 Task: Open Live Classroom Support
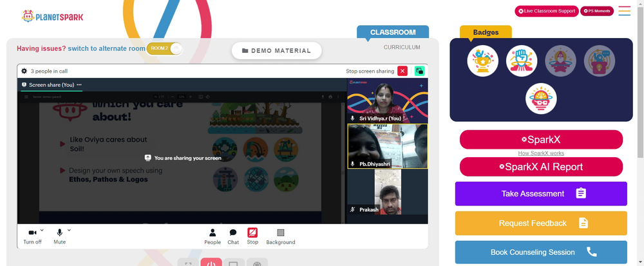click(547, 11)
